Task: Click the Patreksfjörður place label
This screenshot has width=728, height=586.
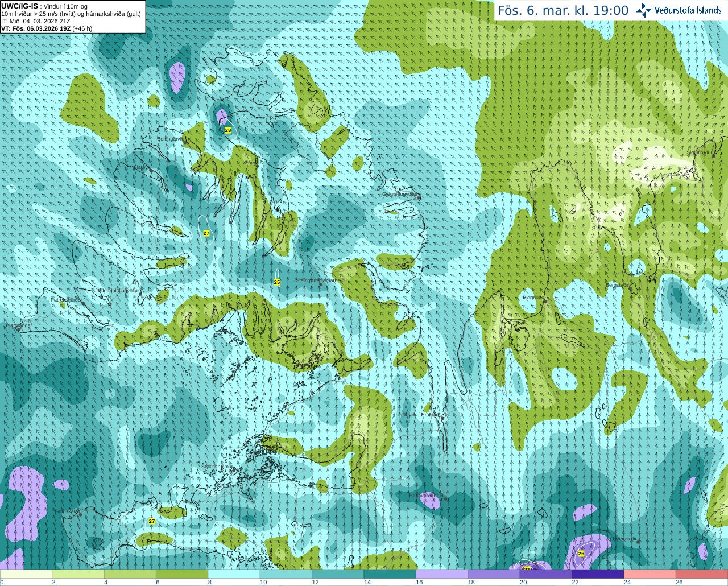Action: point(67,299)
